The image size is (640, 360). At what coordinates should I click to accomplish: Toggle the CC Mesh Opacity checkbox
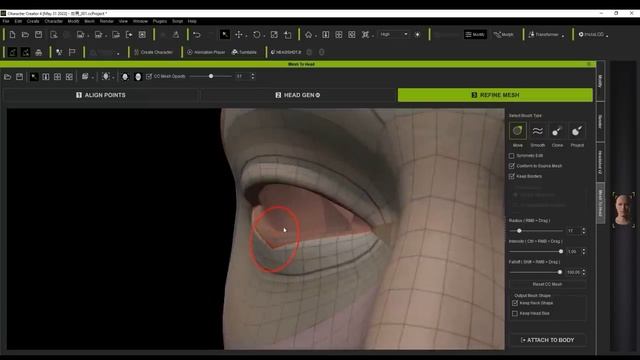pos(149,76)
